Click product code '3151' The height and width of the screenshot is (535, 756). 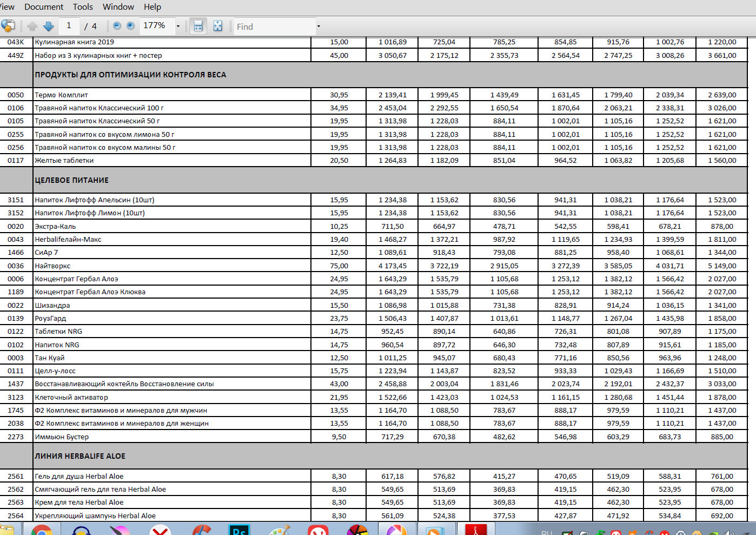(16, 200)
